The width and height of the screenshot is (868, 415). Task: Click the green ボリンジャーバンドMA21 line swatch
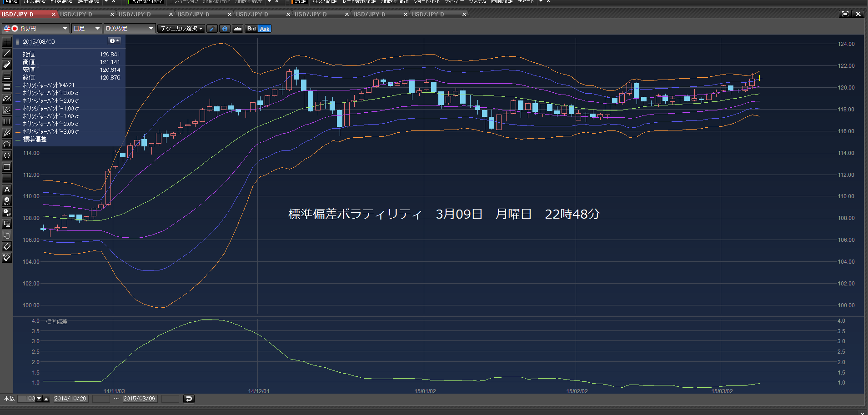(x=18, y=85)
